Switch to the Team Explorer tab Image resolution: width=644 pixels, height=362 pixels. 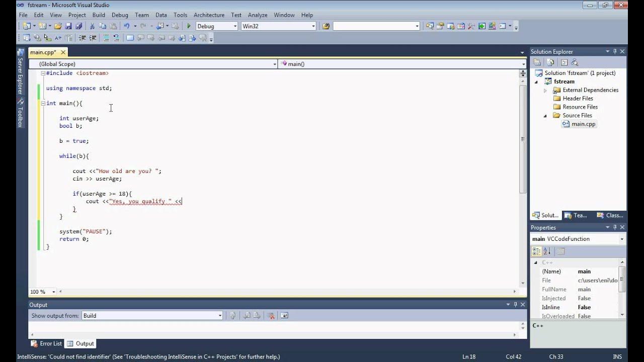(x=576, y=215)
